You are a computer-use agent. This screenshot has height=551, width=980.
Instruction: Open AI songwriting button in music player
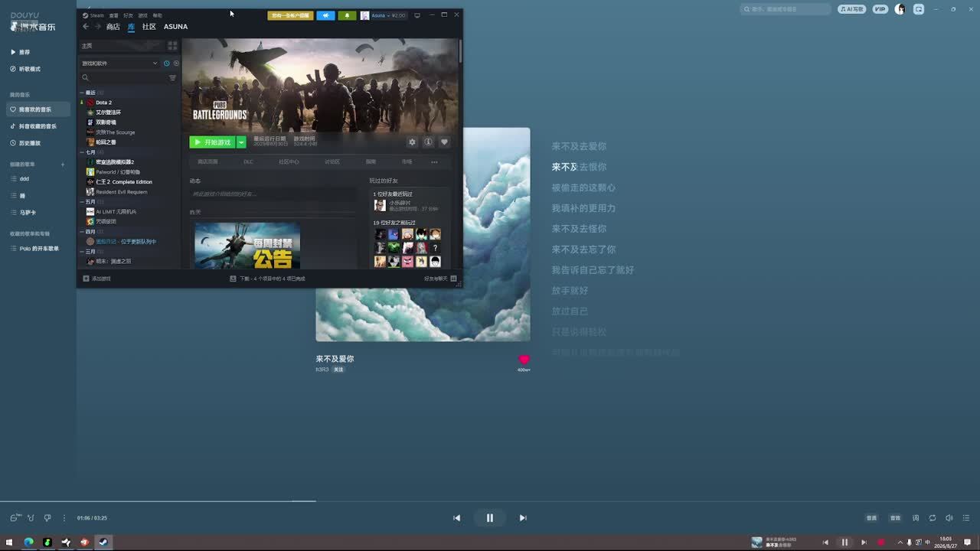(852, 9)
